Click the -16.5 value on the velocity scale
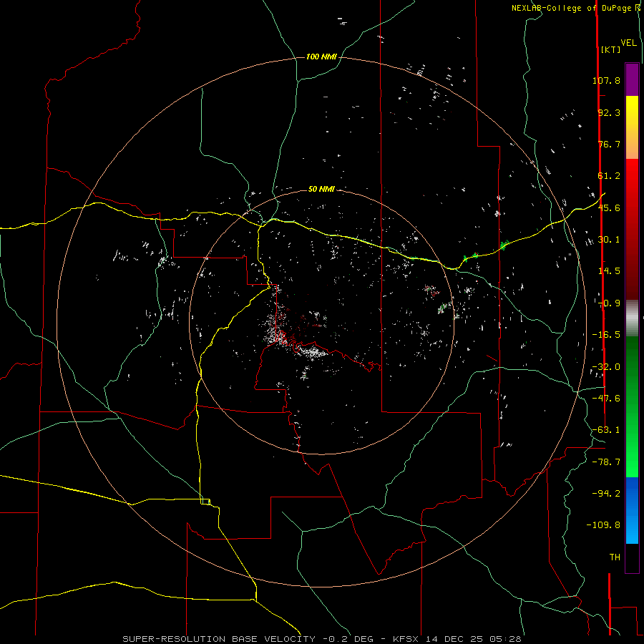 pos(606,335)
